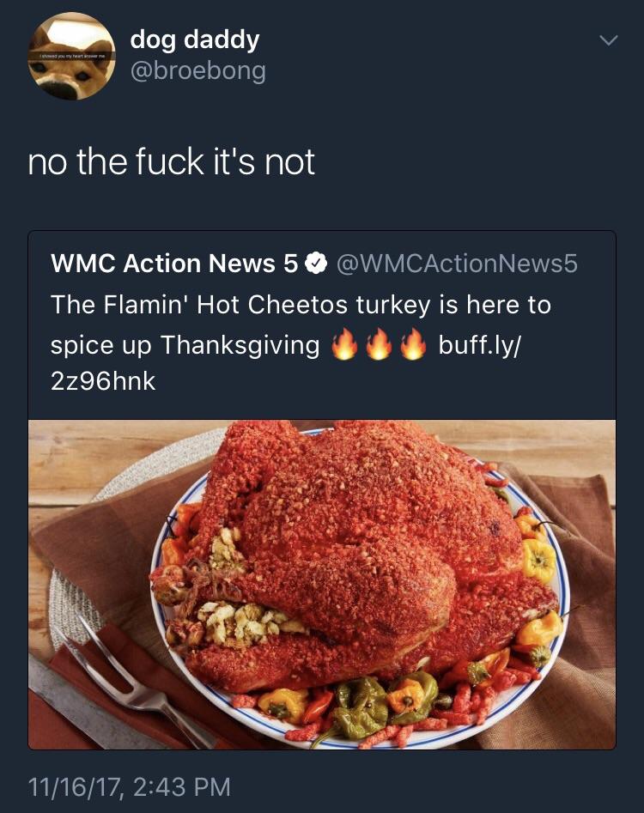The width and height of the screenshot is (644, 813).
Task: Click the third fire emoji
Action: 413,345
